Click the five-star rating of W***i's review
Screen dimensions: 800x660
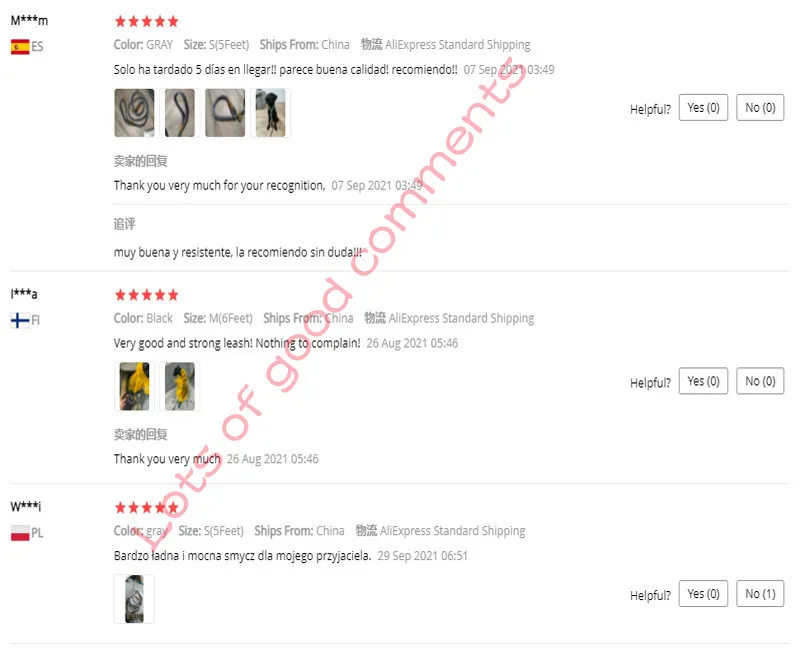(146, 507)
